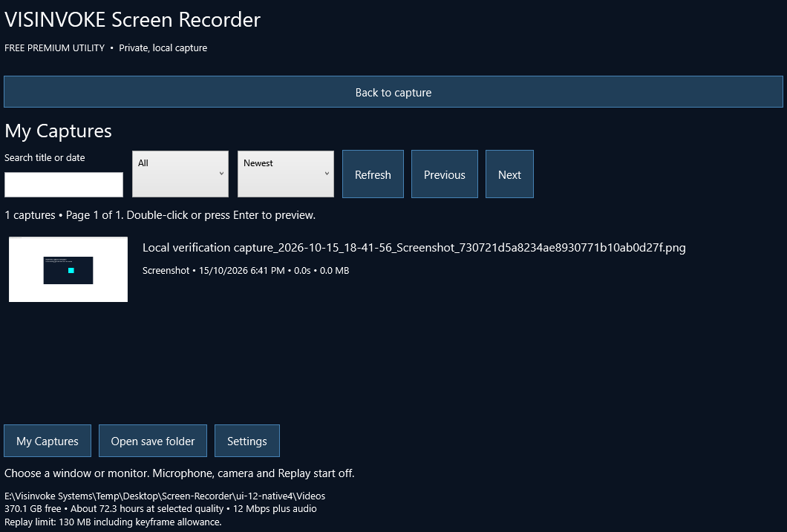Click the Videos save path text

point(165,496)
